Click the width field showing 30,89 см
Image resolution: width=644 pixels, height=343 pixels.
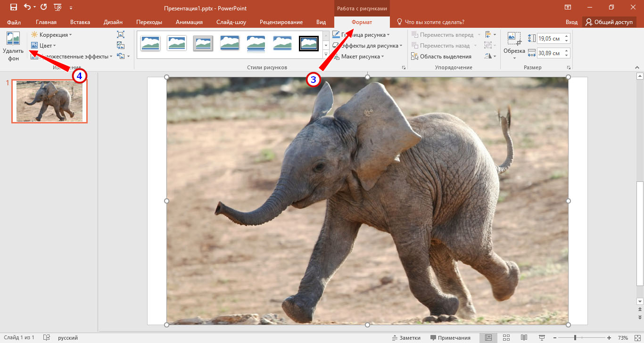click(x=550, y=53)
